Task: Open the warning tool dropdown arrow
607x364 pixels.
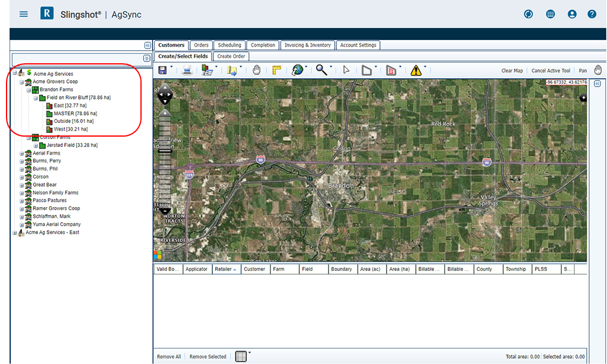Action: [425, 67]
